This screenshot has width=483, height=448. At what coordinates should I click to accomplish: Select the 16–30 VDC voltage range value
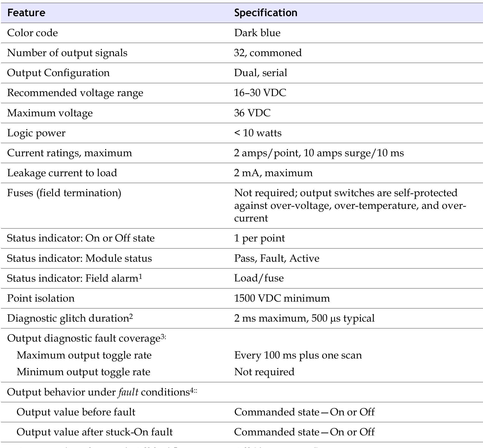260,93
